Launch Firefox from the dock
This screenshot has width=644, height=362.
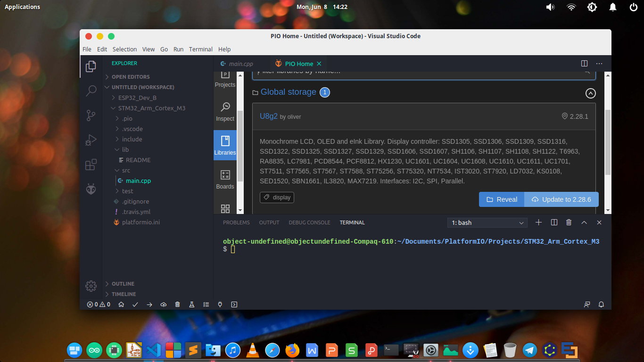(x=292, y=350)
